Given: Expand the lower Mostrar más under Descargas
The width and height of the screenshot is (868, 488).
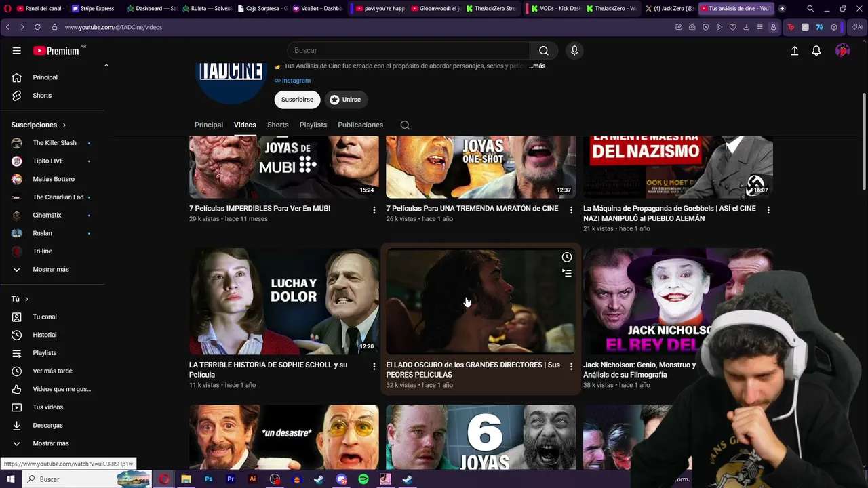Looking at the screenshot, I should tap(52, 443).
